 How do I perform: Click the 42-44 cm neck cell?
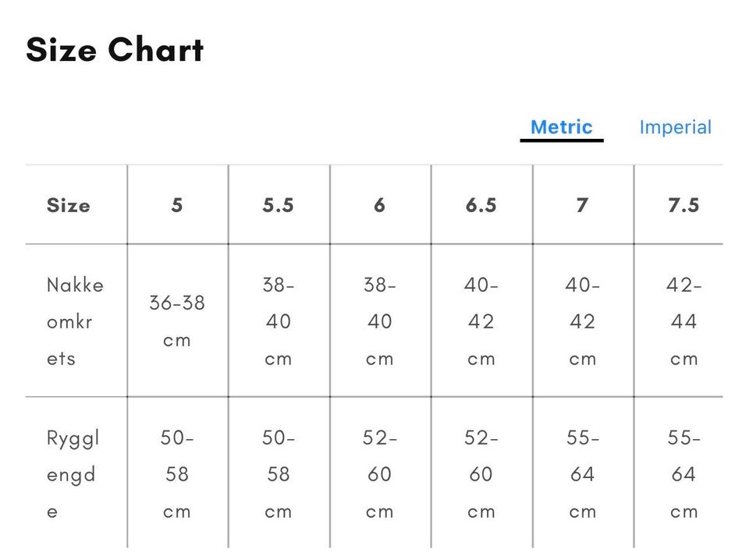pyautogui.click(x=683, y=321)
